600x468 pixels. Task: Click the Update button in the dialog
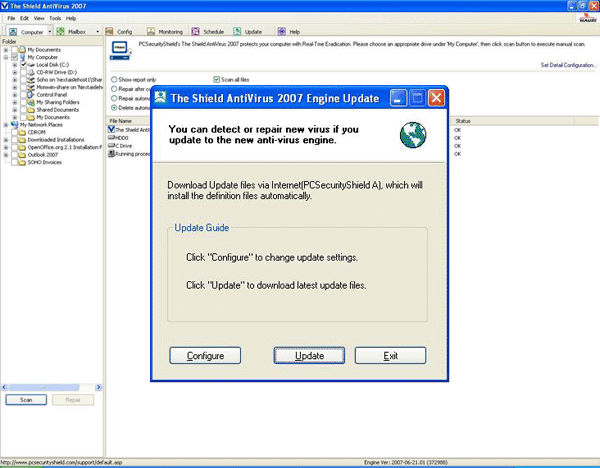coord(309,355)
